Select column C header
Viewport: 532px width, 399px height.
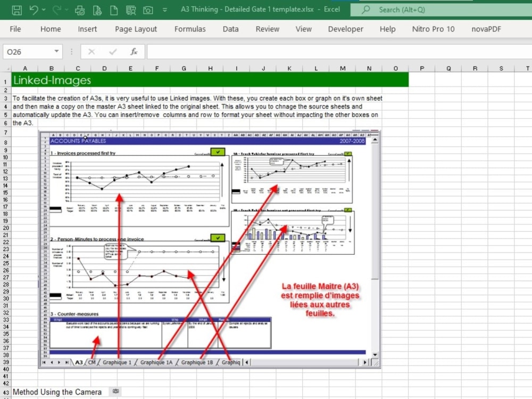coord(78,69)
